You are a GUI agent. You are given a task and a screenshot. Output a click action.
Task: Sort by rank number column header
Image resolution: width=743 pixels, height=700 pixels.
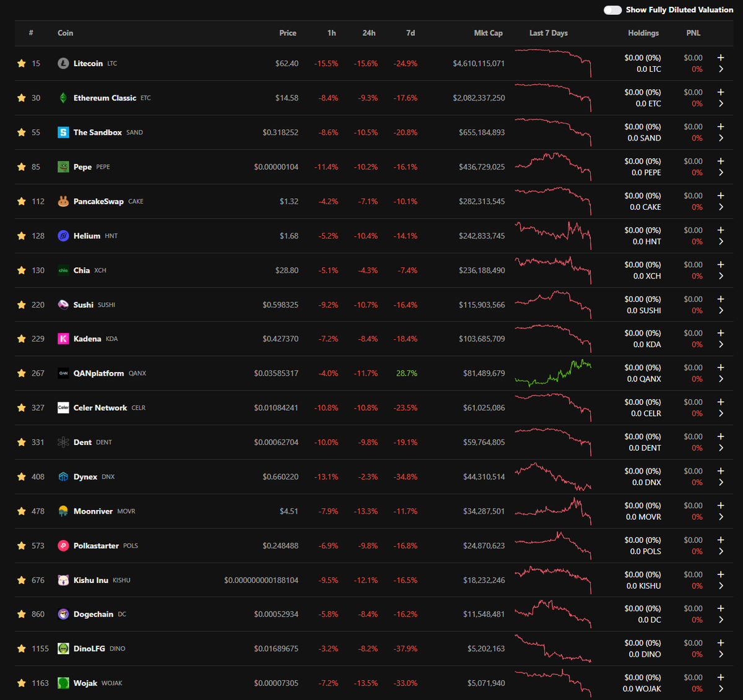click(x=31, y=33)
